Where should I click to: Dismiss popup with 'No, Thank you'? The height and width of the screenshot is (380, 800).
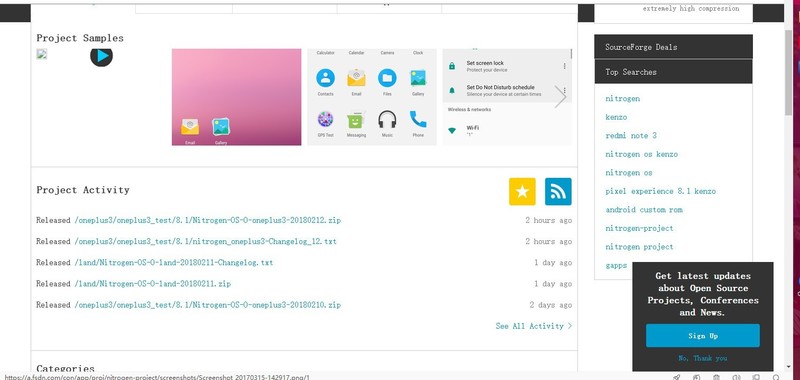(x=703, y=358)
